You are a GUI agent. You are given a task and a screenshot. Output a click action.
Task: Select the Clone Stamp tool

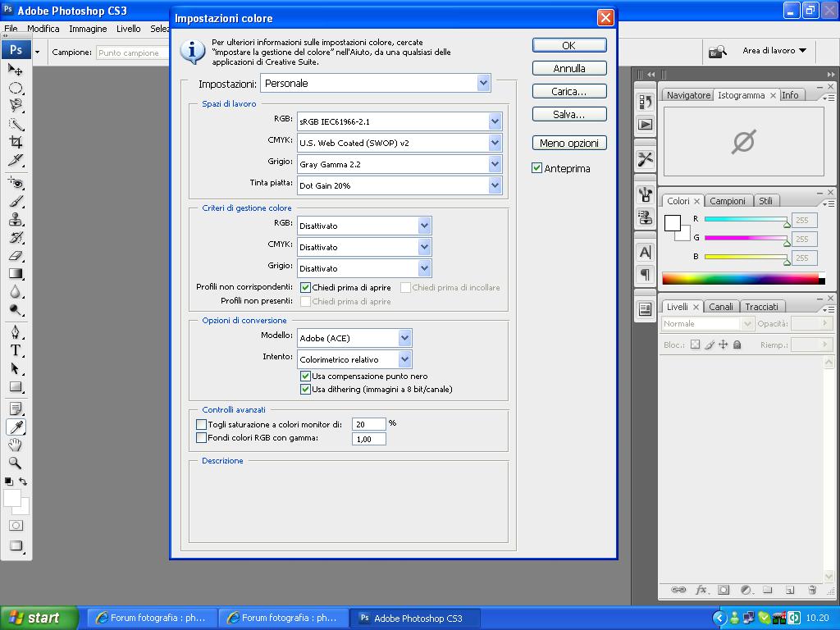[x=16, y=219]
